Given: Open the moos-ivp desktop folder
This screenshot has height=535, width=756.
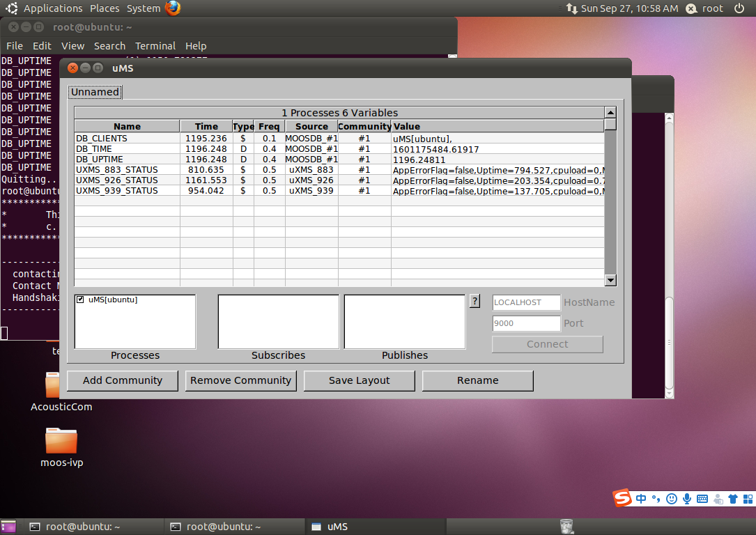Looking at the screenshot, I should (x=61, y=448).
